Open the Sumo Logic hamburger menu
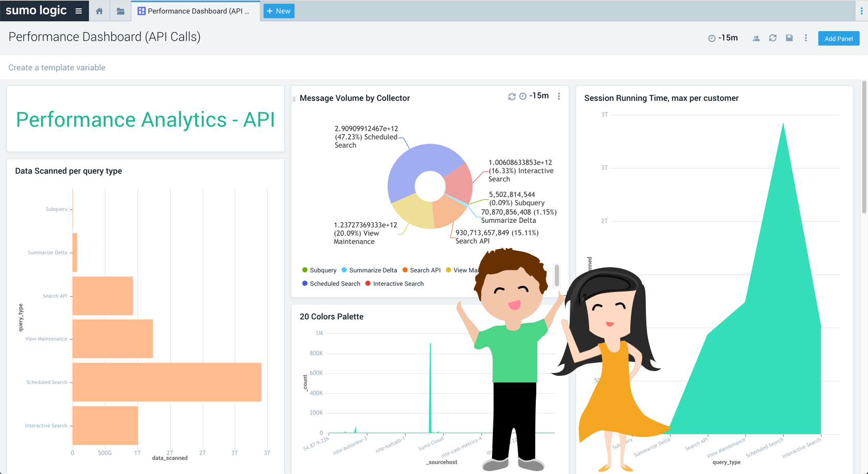 pyautogui.click(x=79, y=11)
